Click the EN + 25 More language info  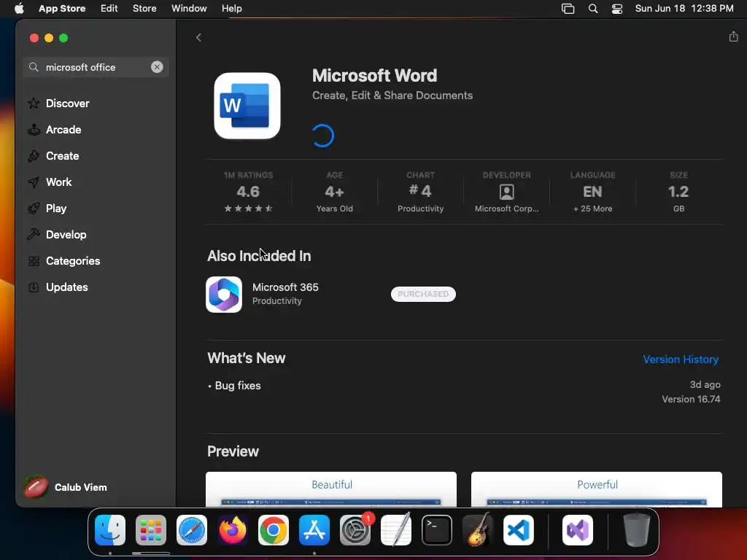(x=592, y=192)
